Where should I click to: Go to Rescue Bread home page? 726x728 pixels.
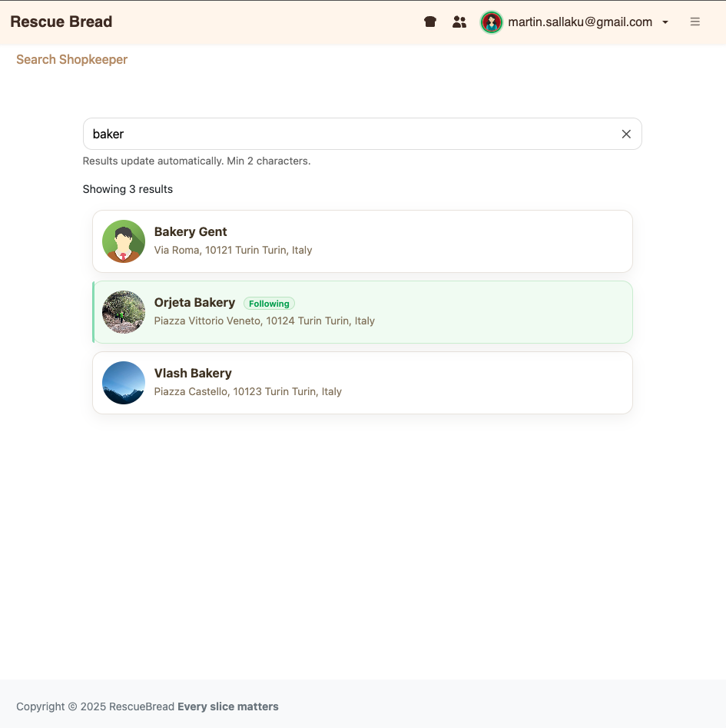click(x=61, y=22)
